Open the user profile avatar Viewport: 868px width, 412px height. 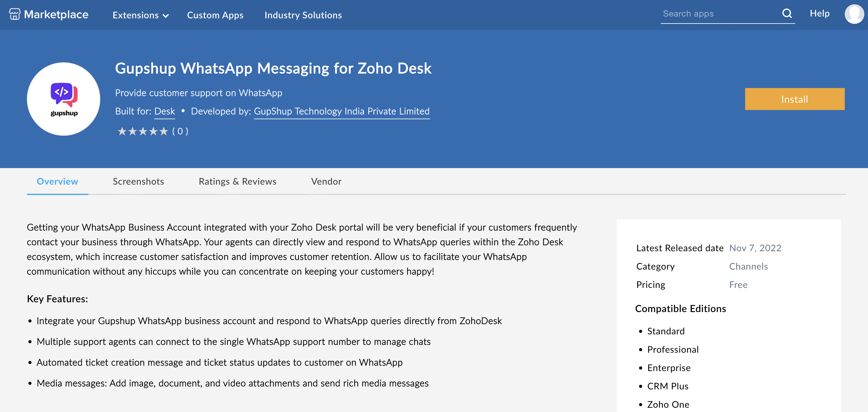(854, 14)
